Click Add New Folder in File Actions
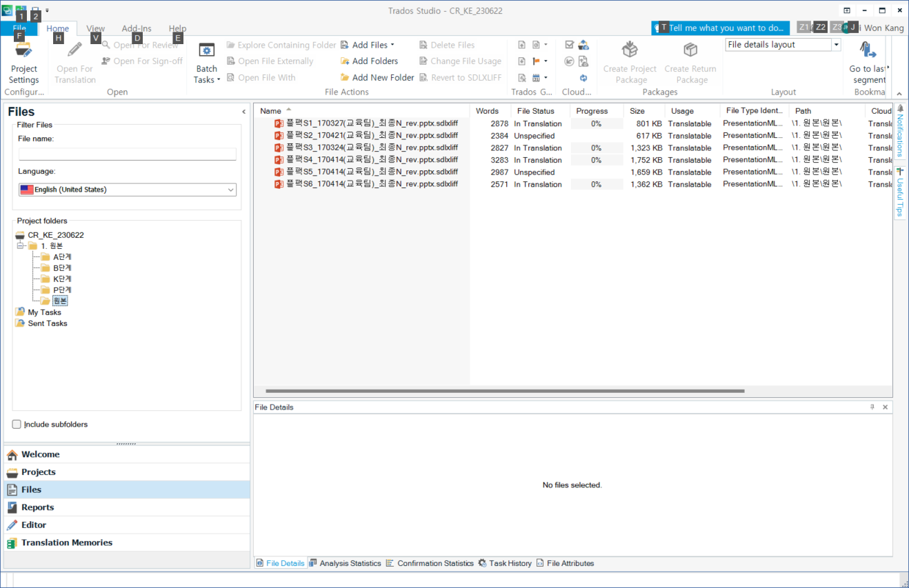The width and height of the screenshot is (909, 588). click(377, 77)
